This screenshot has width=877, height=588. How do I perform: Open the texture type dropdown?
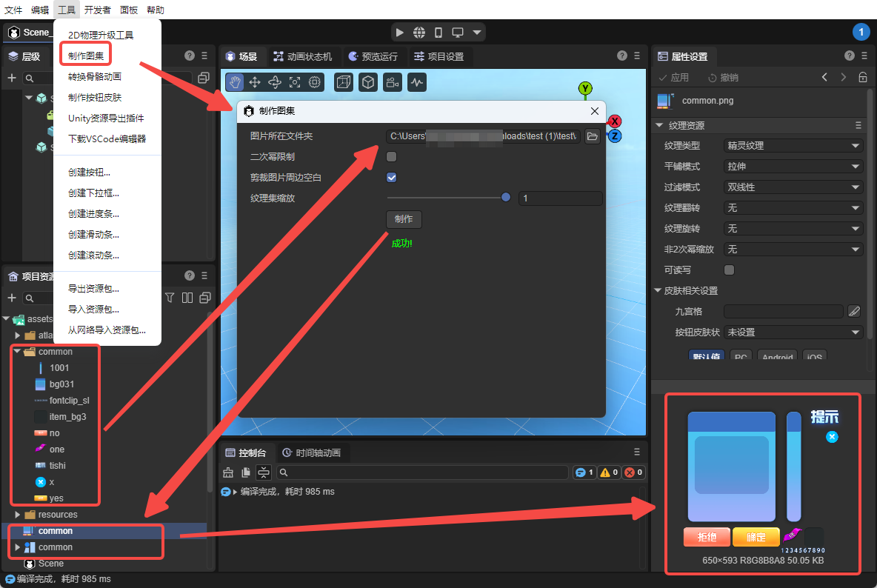pyautogui.click(x=793, y=146)
